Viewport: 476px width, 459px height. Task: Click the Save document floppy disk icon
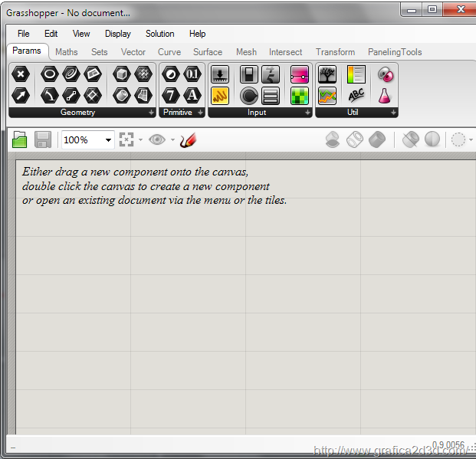(x=43, y=139)
